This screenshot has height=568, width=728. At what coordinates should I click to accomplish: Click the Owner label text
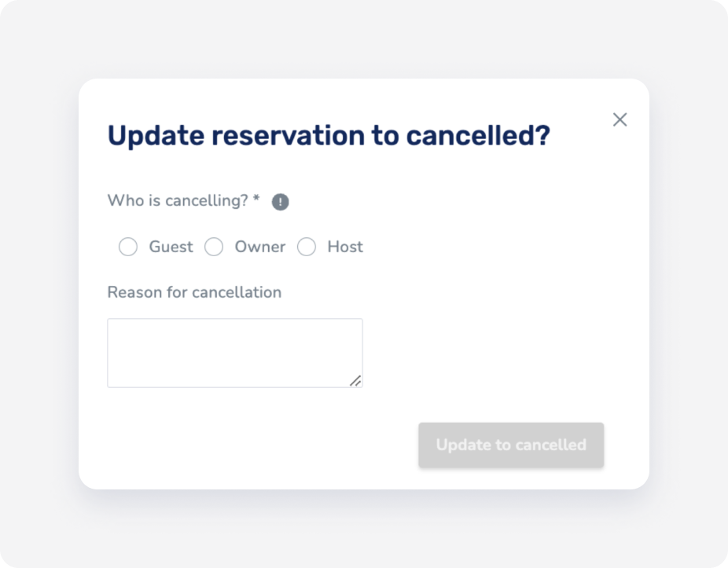(x=259, y=247)
